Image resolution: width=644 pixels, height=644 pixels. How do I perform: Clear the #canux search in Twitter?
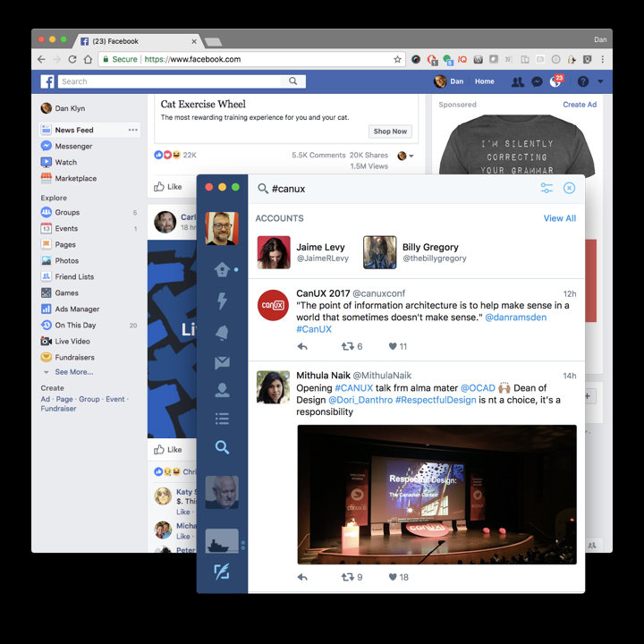[569, 188]
